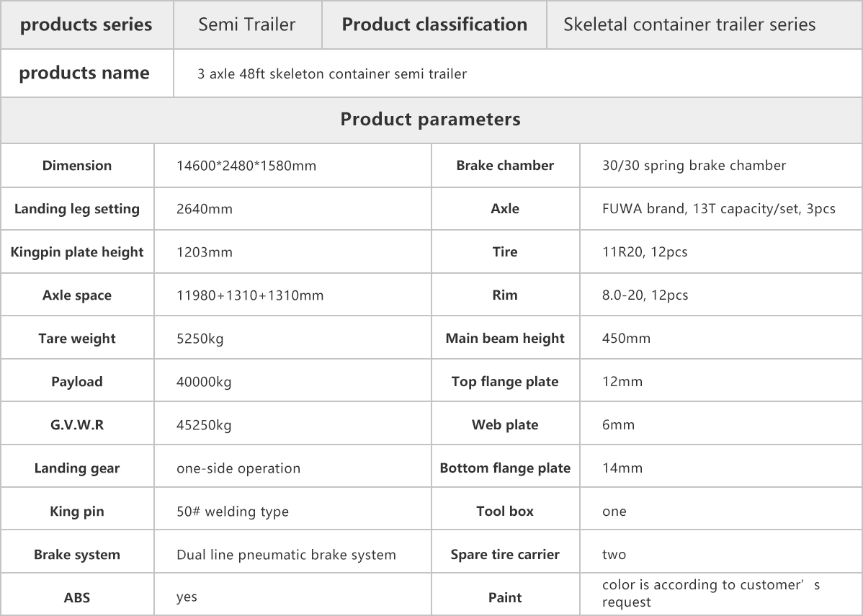Select the Dimension value 14600*2480*1580mm
The image size is (863, 616).
[246, 166]
